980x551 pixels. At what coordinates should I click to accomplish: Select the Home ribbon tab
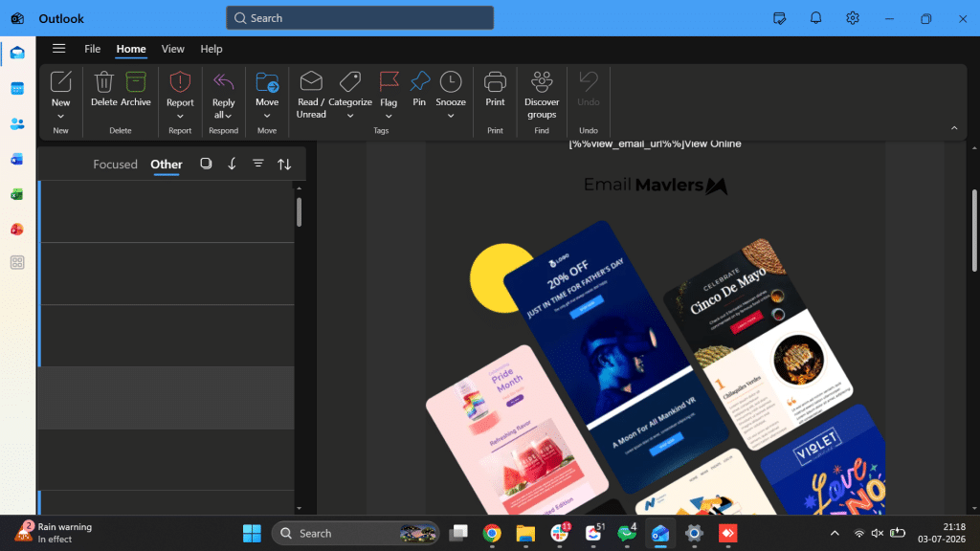[130, 49]
